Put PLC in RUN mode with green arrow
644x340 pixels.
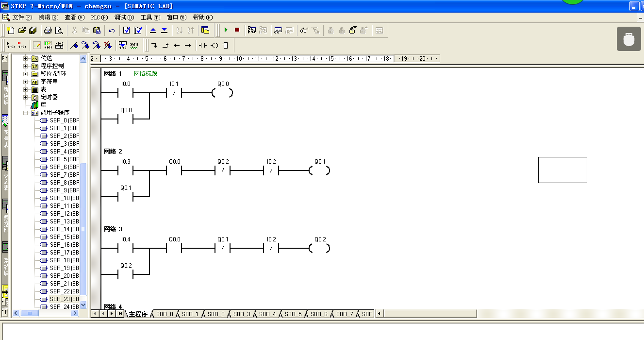coord(226,30)
